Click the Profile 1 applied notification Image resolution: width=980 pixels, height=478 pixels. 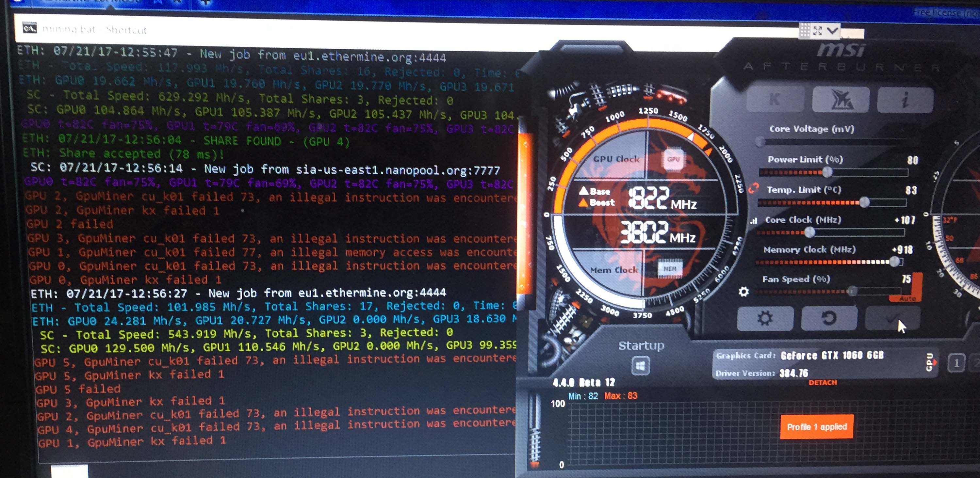point(816,427)
